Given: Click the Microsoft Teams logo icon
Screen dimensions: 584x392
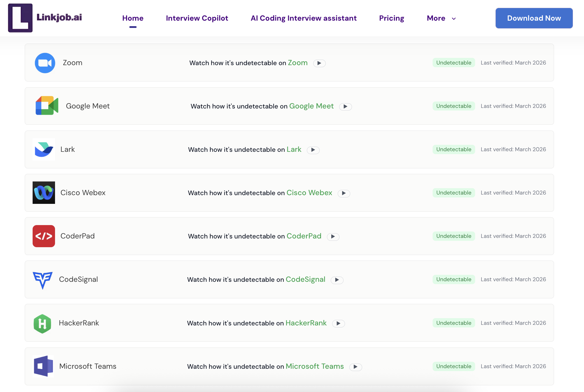Looking at the screenshot, I should 43,366.
